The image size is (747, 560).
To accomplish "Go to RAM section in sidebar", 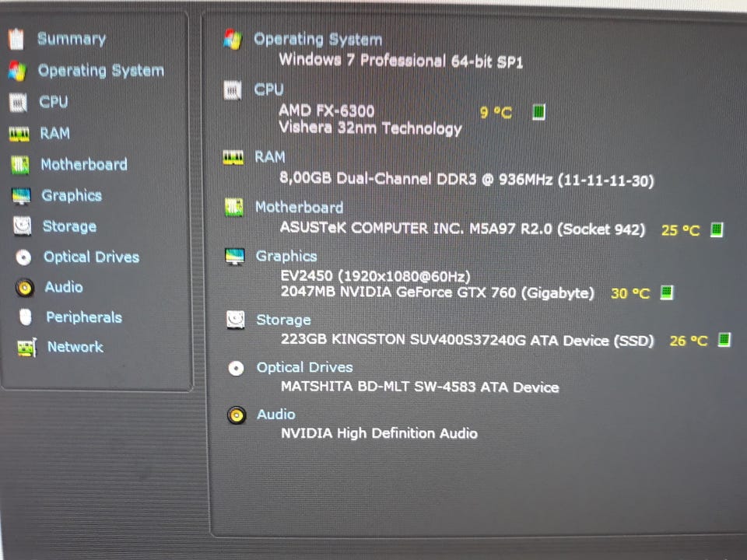I will click(54, 133).
